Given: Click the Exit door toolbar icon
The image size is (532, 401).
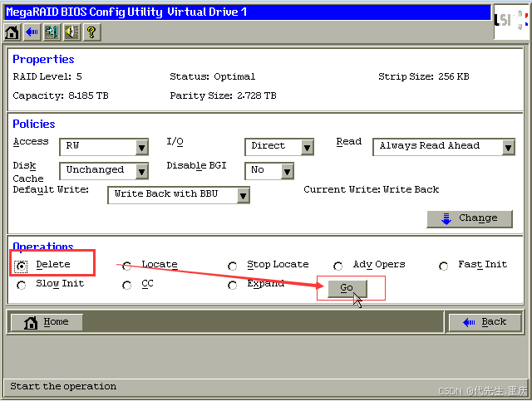Looking at the screenshot, I should (x=52, y=32).
